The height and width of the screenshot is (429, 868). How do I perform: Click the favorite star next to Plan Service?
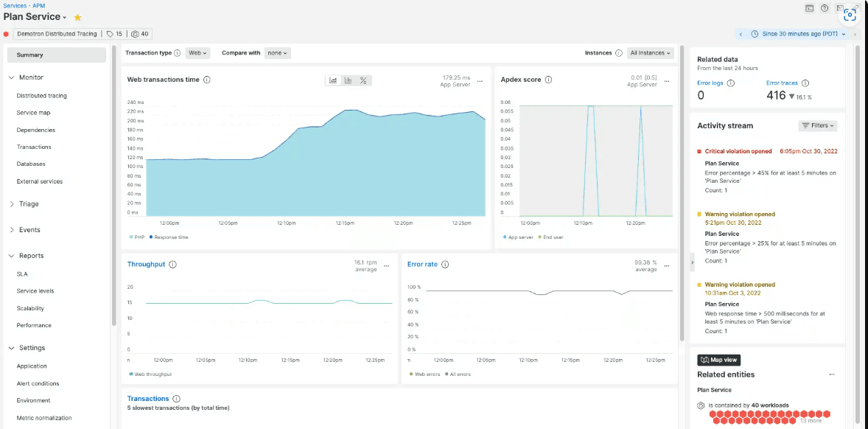click(x=78, y=17)
